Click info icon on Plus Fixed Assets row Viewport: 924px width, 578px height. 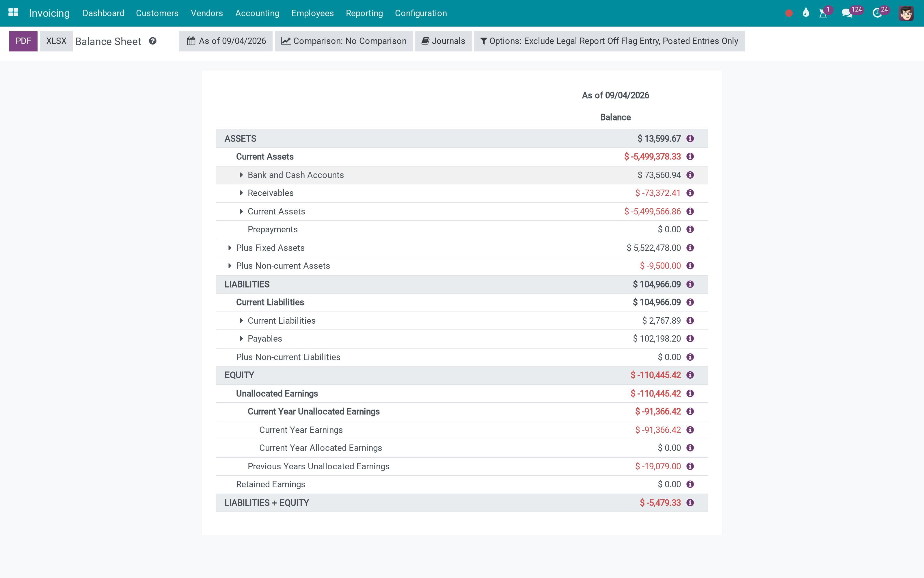tap(690, 248)
